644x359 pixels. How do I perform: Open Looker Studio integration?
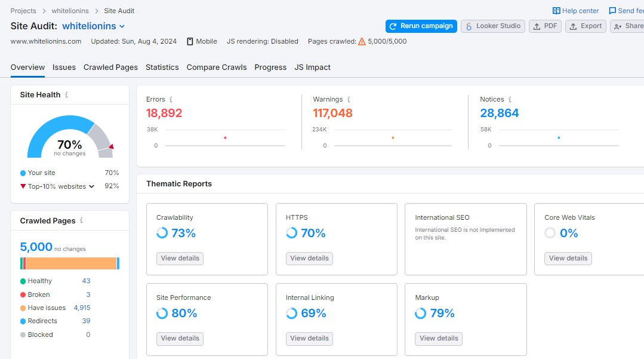click(493, 26)
